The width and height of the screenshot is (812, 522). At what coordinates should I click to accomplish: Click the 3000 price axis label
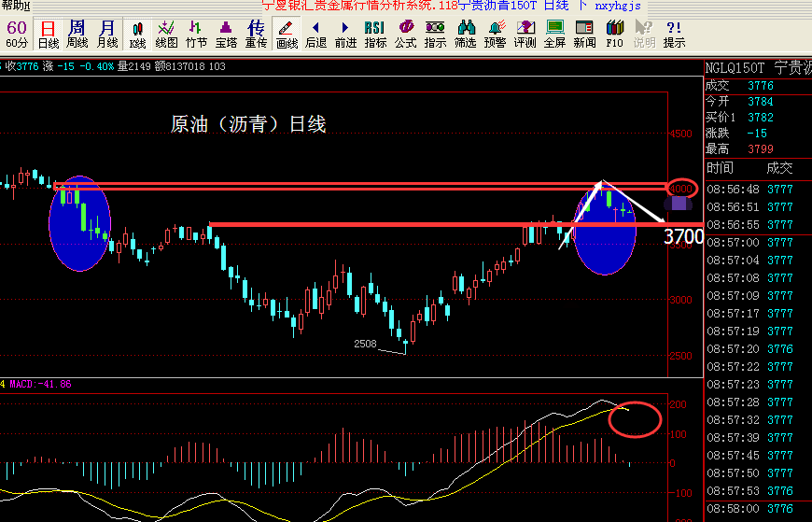681,300
